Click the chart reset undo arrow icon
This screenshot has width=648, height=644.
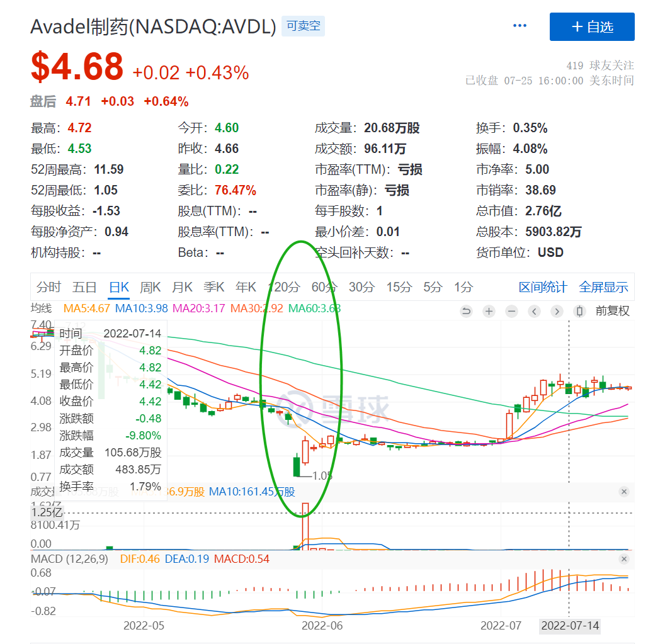pos(466,311)
